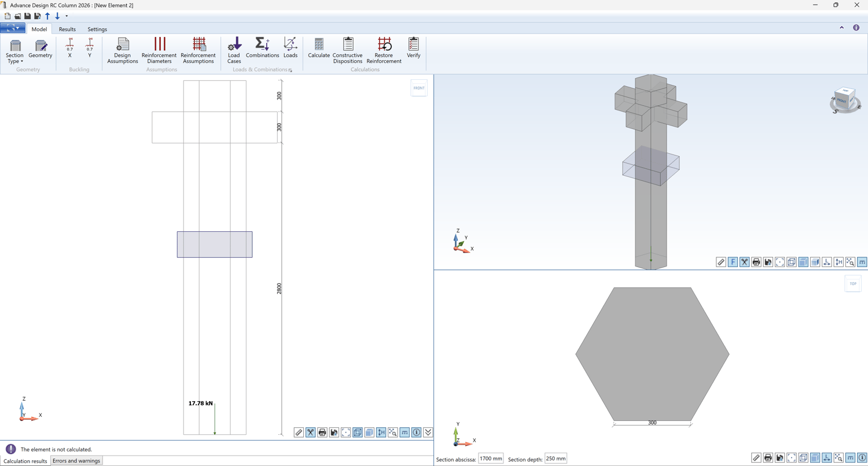Click the Verify checklist icon
This screenshot has height=466, width=868.
[413, 49]
